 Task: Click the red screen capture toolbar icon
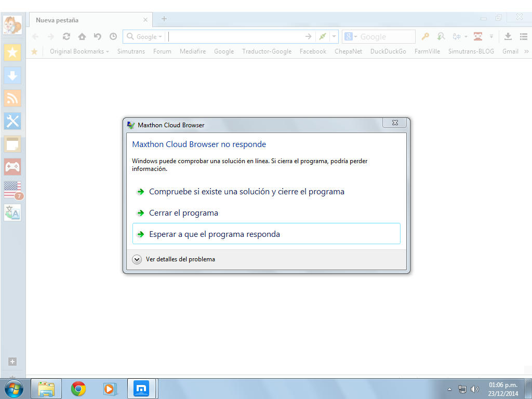tap(478, 36)
